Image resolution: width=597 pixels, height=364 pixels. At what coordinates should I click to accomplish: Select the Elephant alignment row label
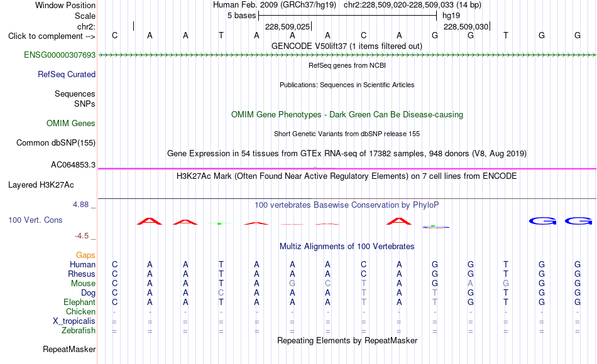click(80, 302)
